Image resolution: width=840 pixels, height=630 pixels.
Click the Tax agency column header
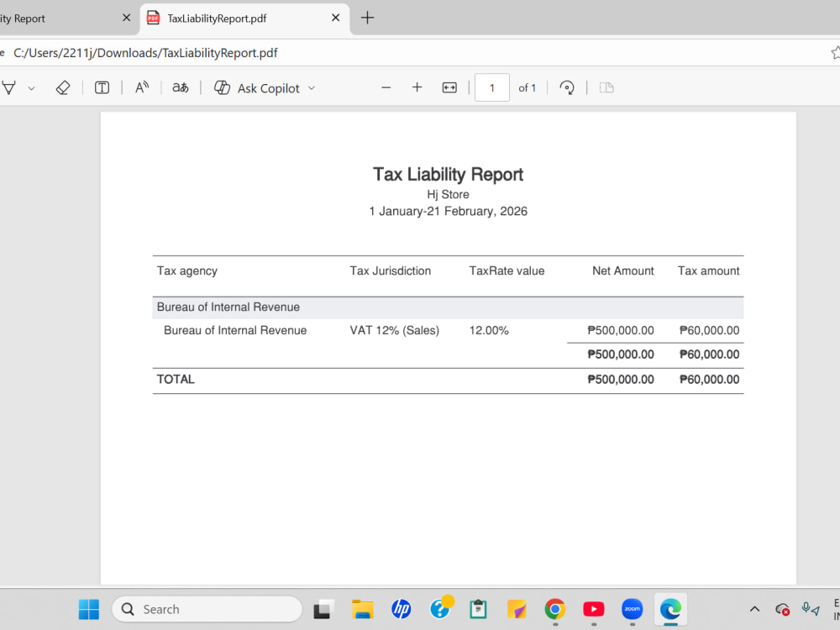click(187, 271)
